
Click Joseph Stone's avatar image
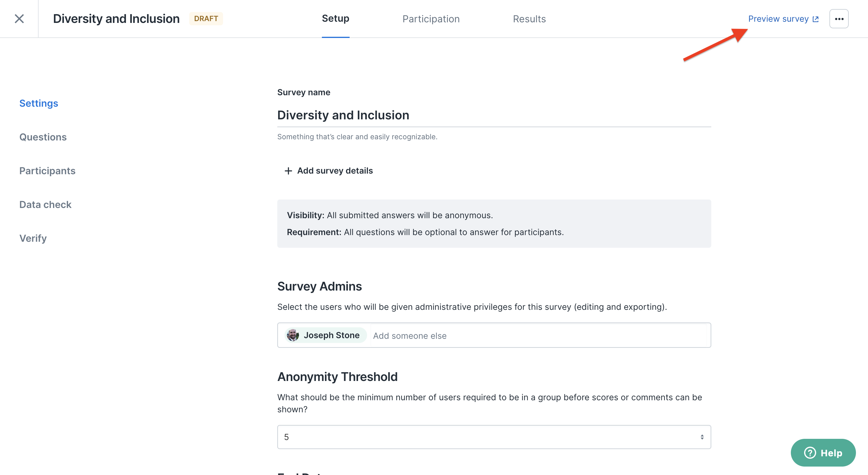tap(294, 335)
